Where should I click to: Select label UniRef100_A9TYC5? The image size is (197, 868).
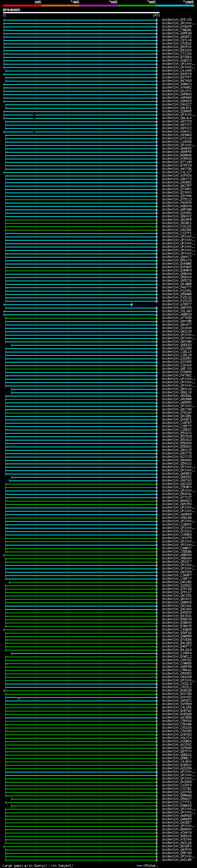(177, 122)
